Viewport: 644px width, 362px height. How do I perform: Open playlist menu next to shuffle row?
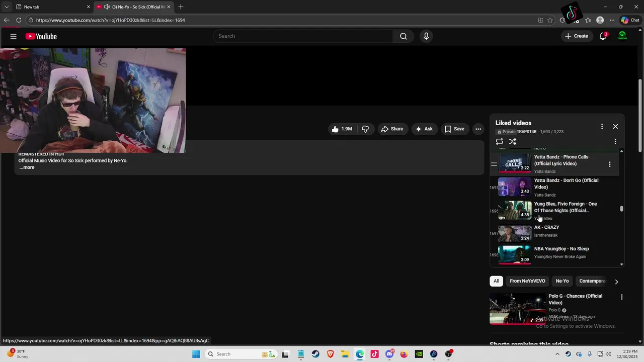615,142
